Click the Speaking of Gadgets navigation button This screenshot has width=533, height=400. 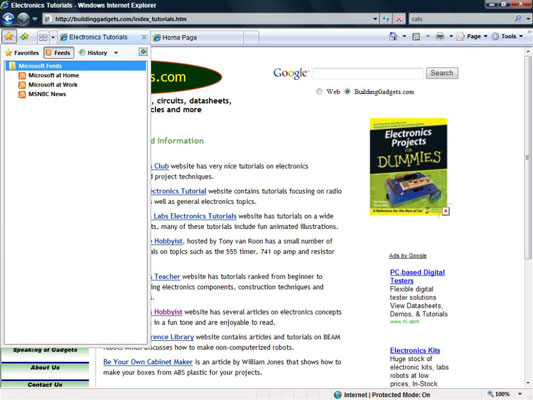[x=45, y=351]
